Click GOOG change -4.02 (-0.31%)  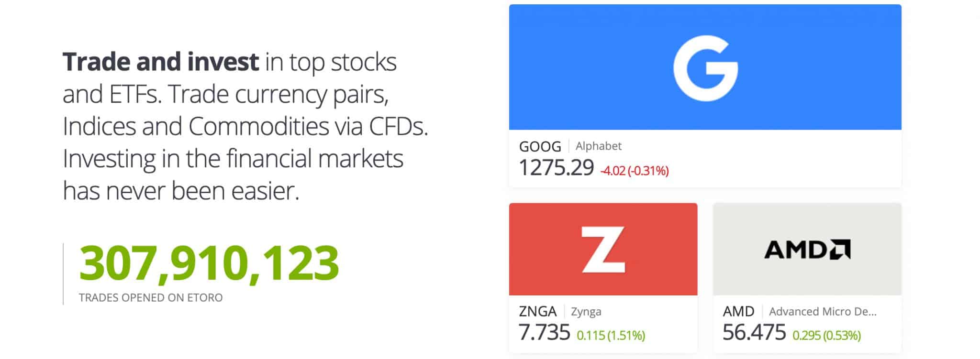[634, 171]
